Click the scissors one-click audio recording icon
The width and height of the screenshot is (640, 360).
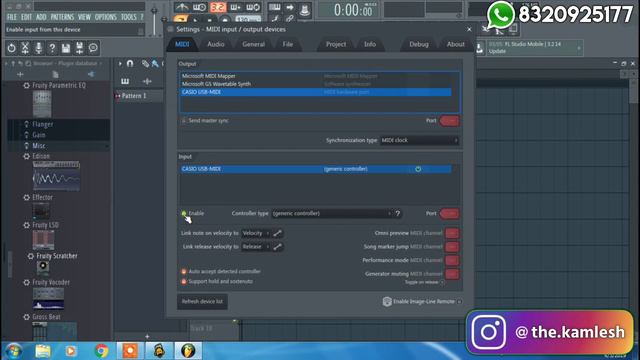25,48
